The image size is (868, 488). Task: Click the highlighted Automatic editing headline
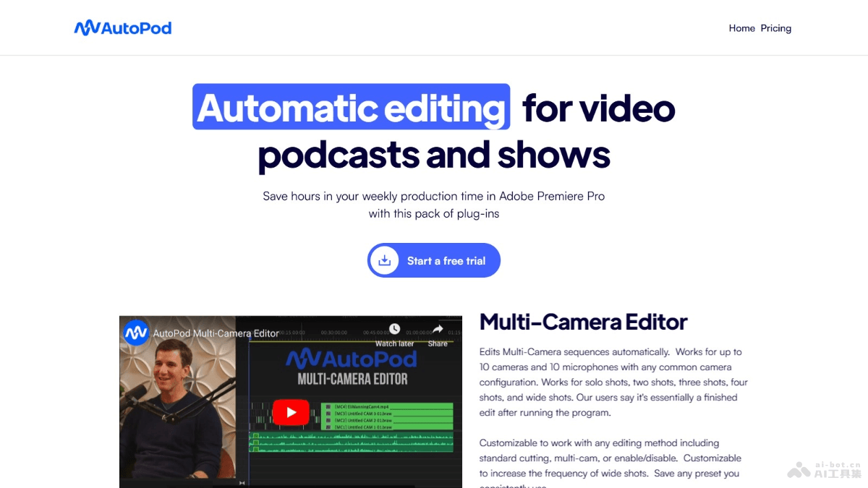pyautogui.click(x=351, y=107)
